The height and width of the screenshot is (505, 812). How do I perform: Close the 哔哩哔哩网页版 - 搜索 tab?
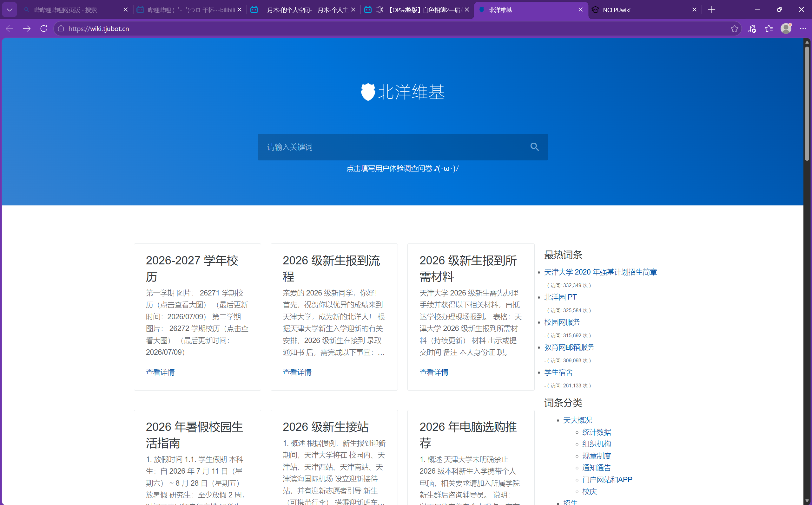(x=126, y=10)
